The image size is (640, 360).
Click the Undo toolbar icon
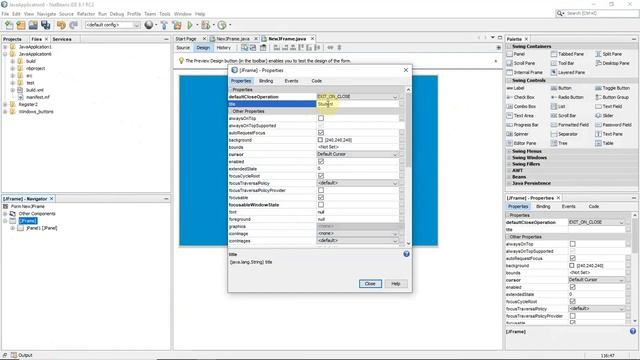coord(61,25)
